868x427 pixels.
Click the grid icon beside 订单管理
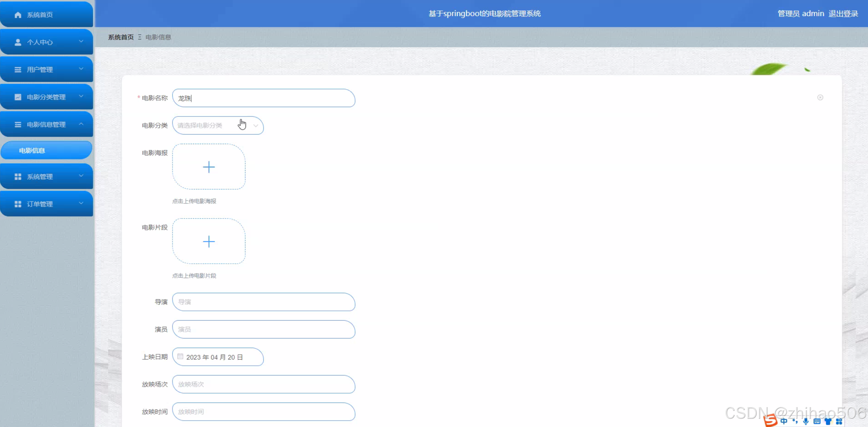coord(18,204)
